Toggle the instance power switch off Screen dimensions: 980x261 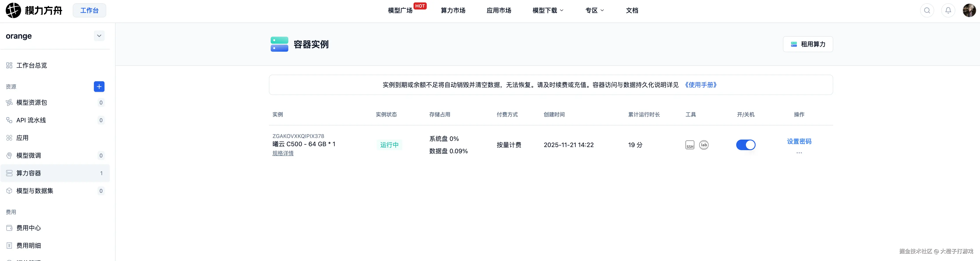(x=746, y=145)
